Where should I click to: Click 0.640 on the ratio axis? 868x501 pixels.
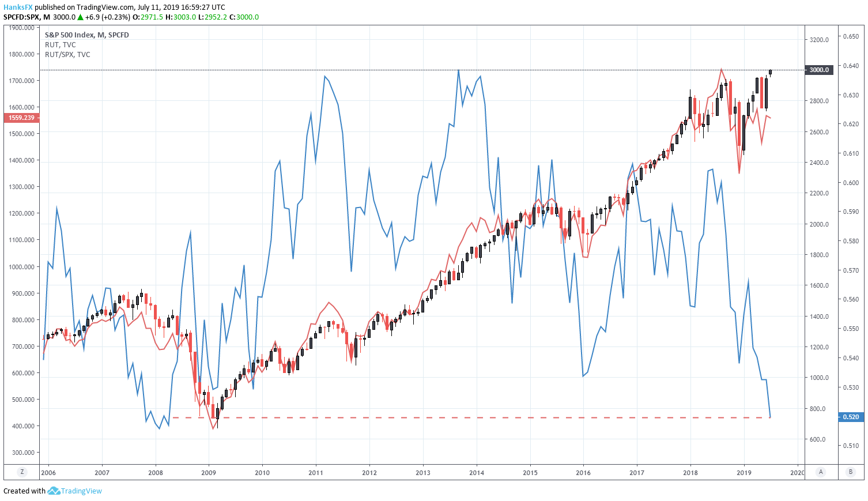pos(851,66)
